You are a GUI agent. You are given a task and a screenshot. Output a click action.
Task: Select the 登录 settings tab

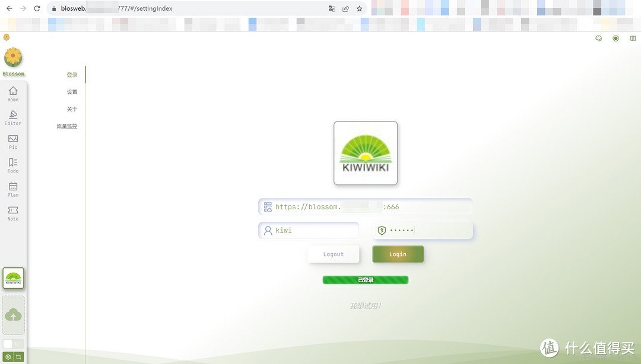[x=72, y=75]
